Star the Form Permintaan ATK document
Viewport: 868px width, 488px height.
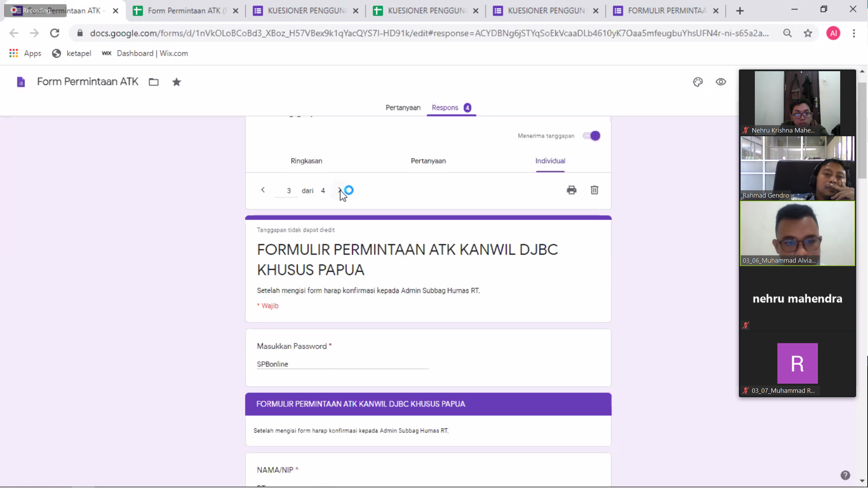tap(176, 82)
